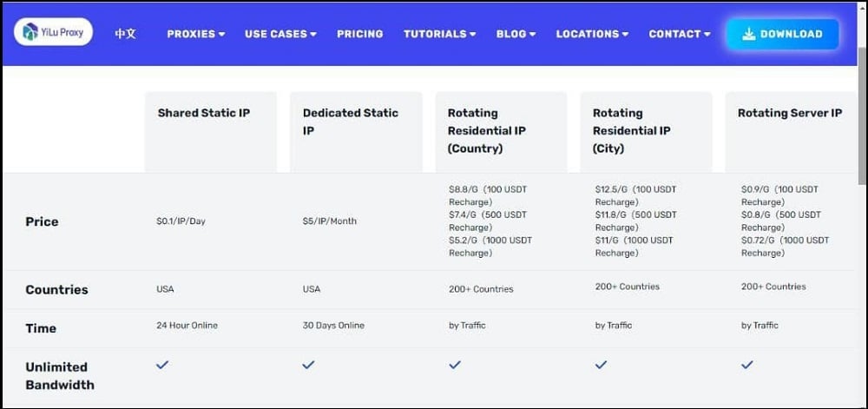Expand the Proxies dropdown menu

(x=196, y=34)
